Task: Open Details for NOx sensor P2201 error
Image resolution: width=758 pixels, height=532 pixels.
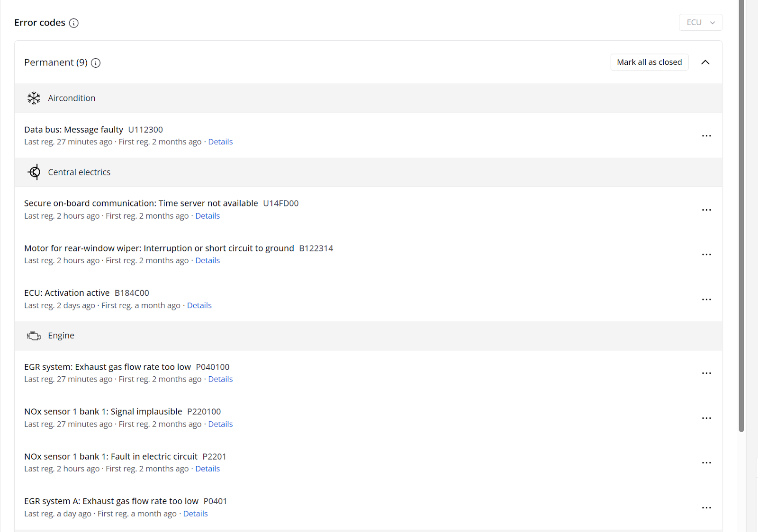Action: 208,469
